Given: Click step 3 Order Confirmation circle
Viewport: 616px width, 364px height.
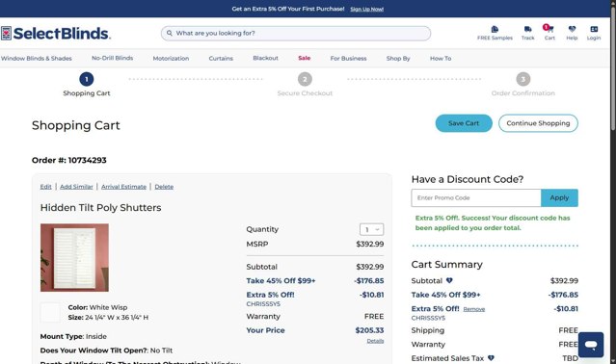Looking at the screenshot, I should click(x=522, y=79).
